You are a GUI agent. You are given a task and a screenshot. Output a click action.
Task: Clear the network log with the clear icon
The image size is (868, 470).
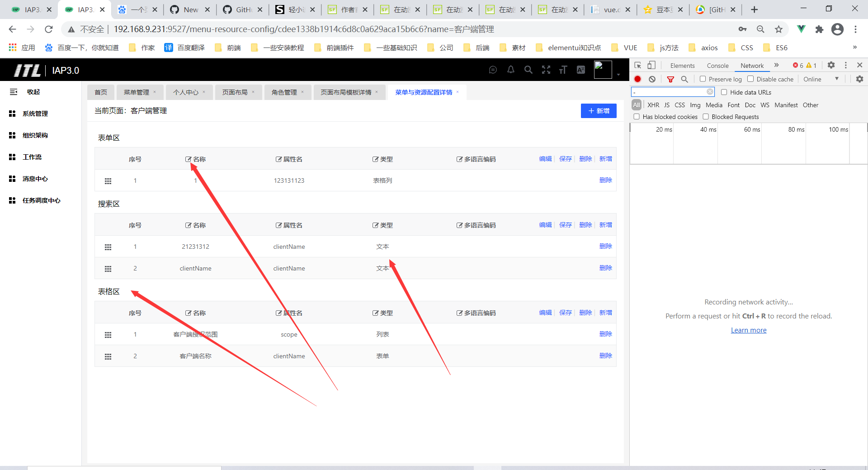(x=652, y=79)
